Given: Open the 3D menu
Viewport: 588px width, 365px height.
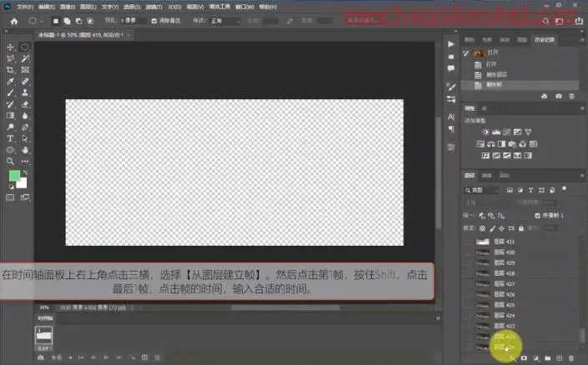Looking at the screenshot, I should [x=174, y=7].
